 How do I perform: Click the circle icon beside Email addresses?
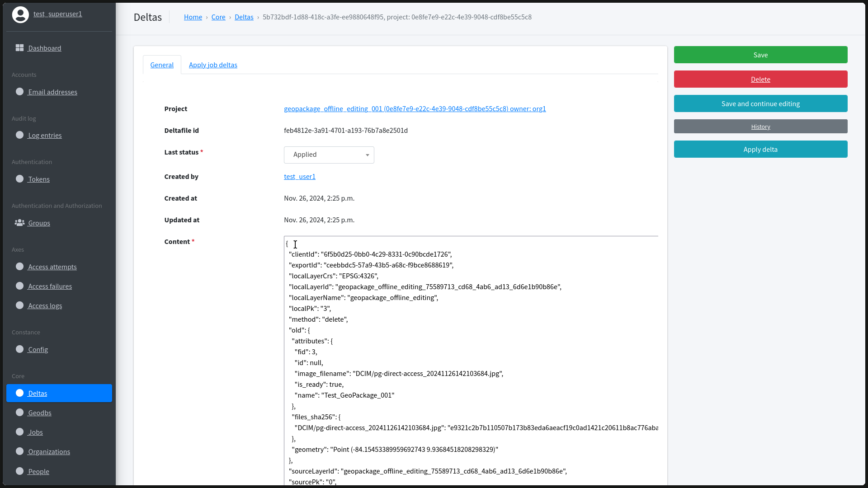tap(19, 92)
